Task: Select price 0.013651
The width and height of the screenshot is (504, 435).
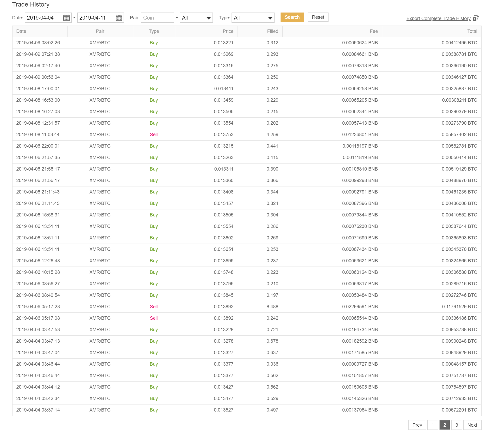Action: (x=223, y=249)
